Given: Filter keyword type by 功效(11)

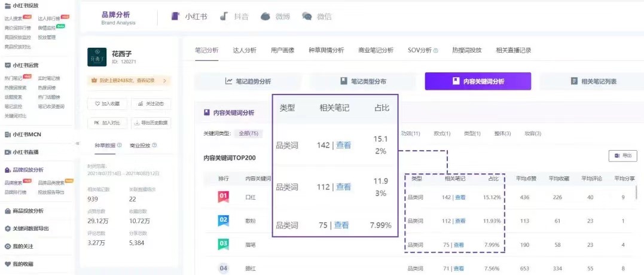Looking at the screenshot, I should (x=411, y=133).
